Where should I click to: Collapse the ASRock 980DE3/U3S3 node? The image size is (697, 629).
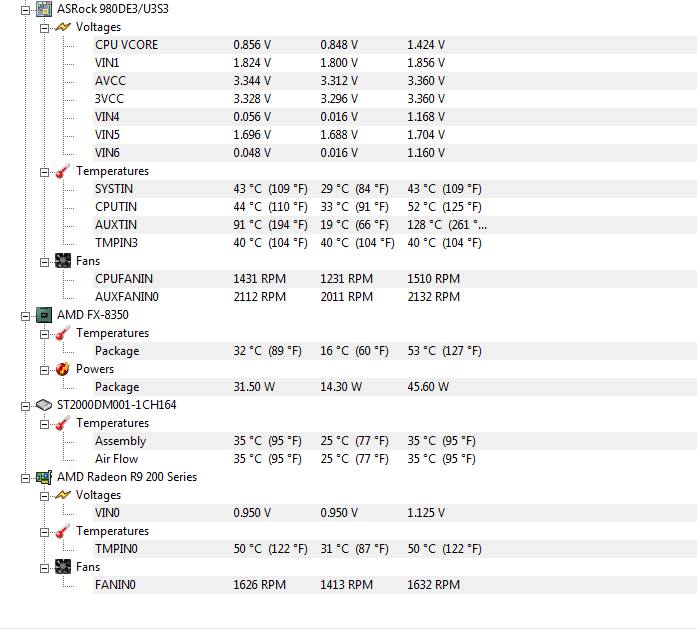(x=26, y=9)
